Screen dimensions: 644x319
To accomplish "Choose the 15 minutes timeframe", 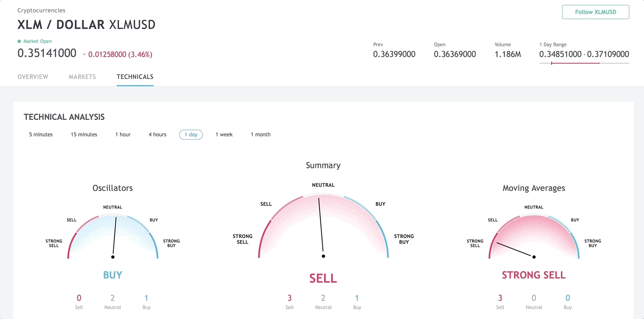I will 84,134.
